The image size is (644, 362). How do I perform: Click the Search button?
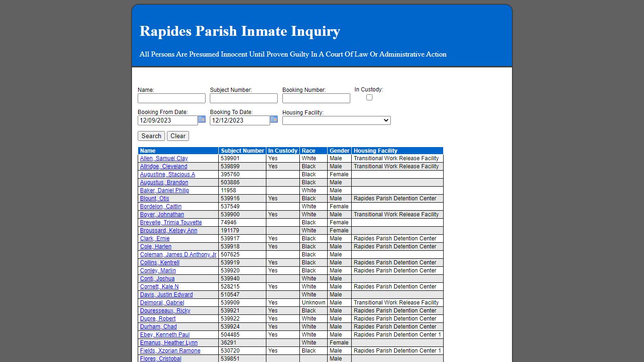pyautogui.click(x=151, y=136)
